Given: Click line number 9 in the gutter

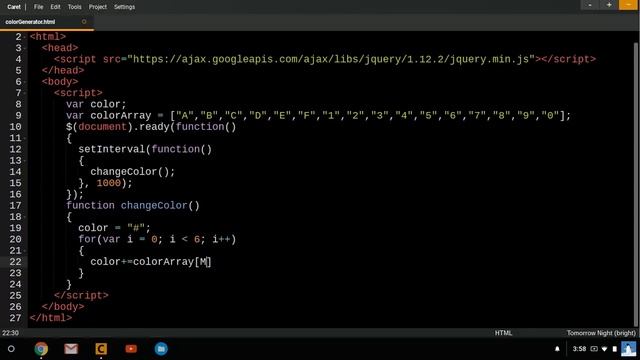Looking at the screenshot, I should 18,116.
